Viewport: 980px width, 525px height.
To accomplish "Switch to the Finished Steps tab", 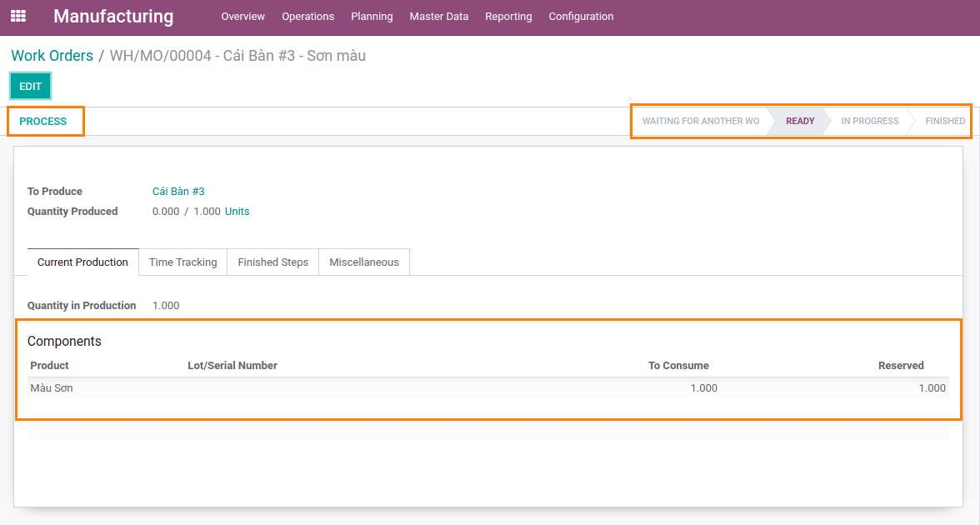I will tap(273, 262).
